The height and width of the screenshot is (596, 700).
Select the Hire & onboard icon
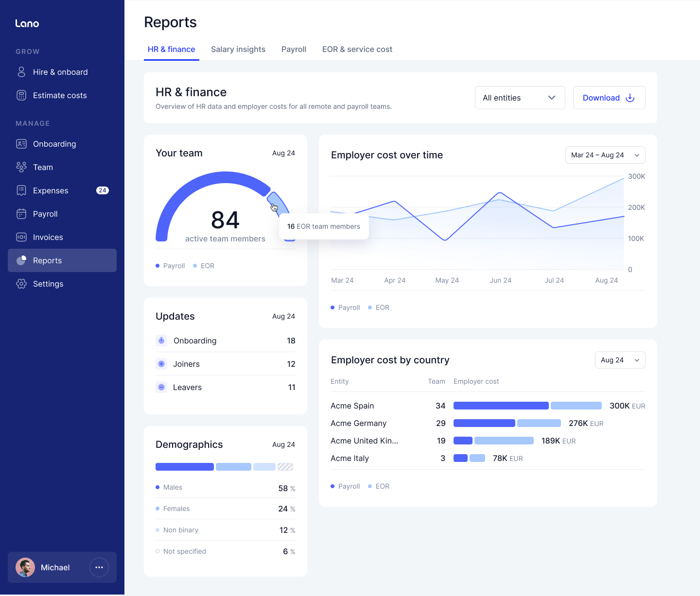pyautogui.click(x=21, y=71)
